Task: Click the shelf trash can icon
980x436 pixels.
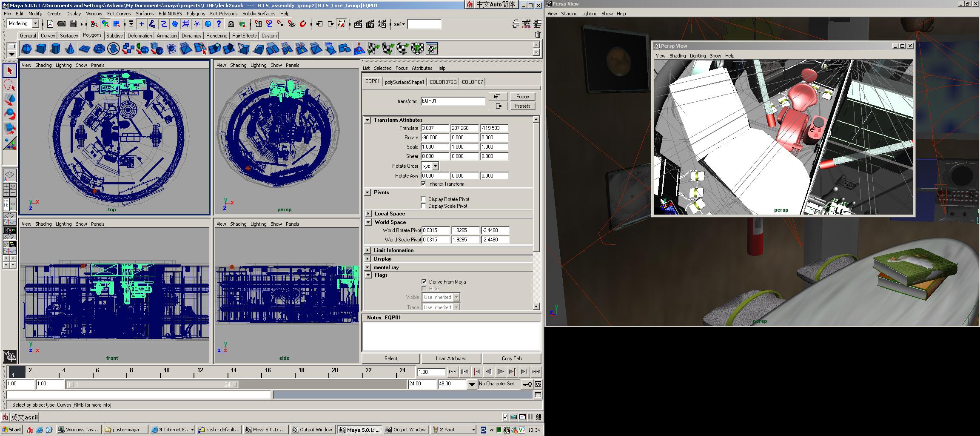Action: tap(537, 35)
